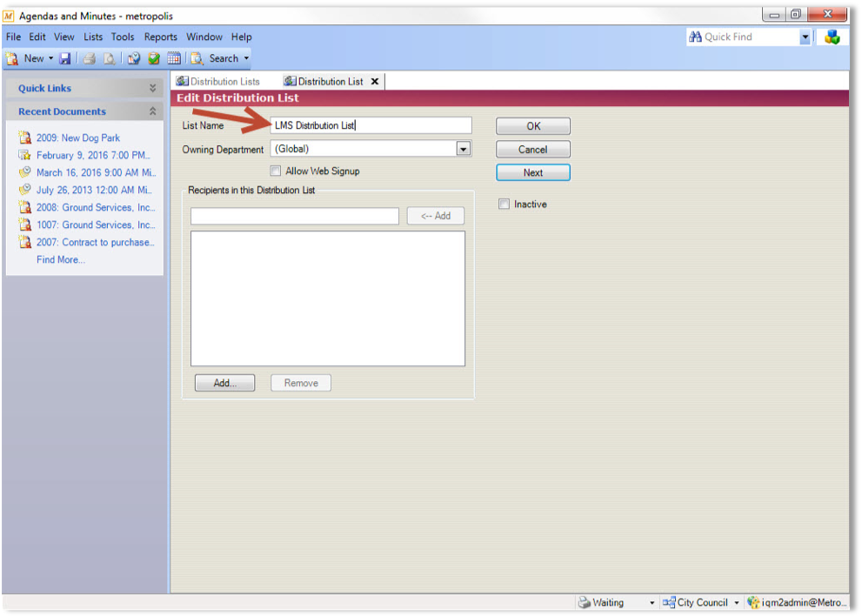Screen dimensions: 862x616
Task: Toggle the Allow Web Signup checkbox
Action: [276, 171]
